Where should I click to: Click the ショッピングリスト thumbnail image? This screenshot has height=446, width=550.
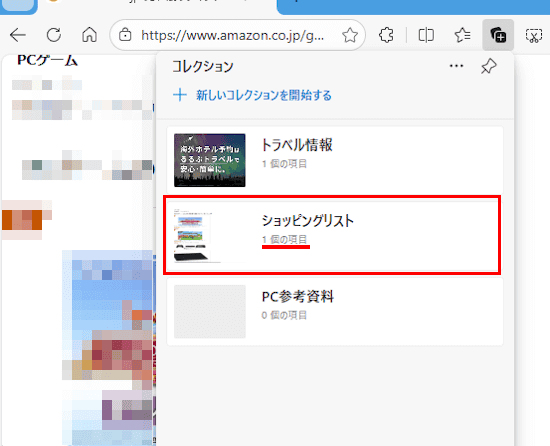(210, 236)
